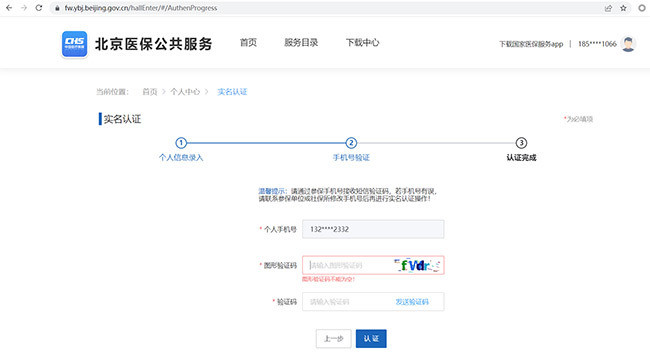This screenshot has height=361, width=650.
Task: Click 个人中心 in the breadcrumb
Action: (x=185, y=92)
